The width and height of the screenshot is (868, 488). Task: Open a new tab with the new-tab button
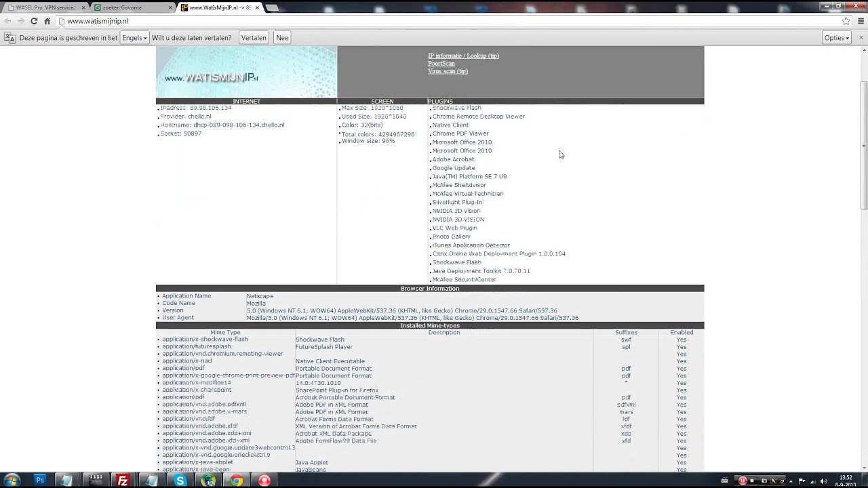click(x=272, y=8)
